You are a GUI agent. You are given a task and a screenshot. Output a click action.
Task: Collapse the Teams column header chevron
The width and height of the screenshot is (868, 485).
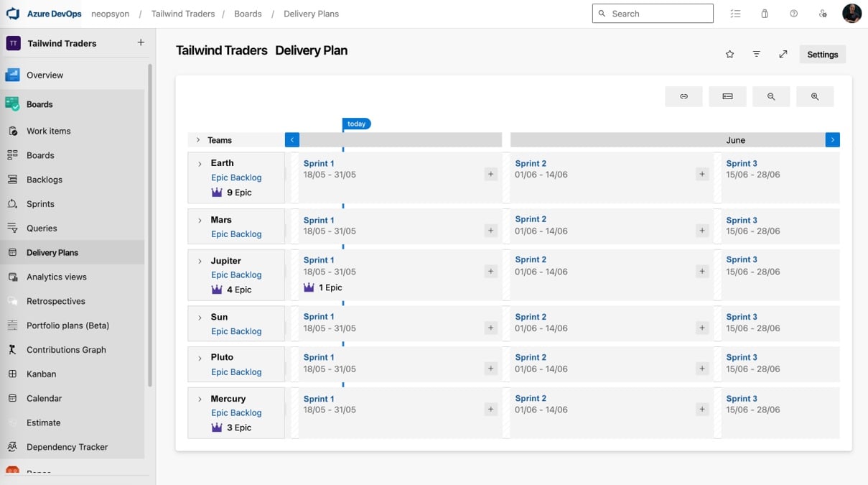[x=199, y=139]
